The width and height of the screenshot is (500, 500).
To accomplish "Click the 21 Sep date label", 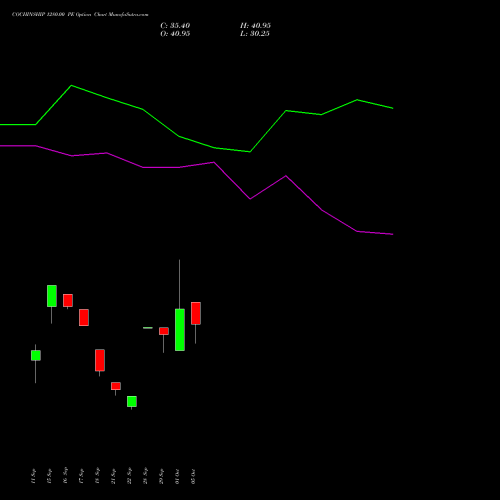I will [x=113, y=476].
